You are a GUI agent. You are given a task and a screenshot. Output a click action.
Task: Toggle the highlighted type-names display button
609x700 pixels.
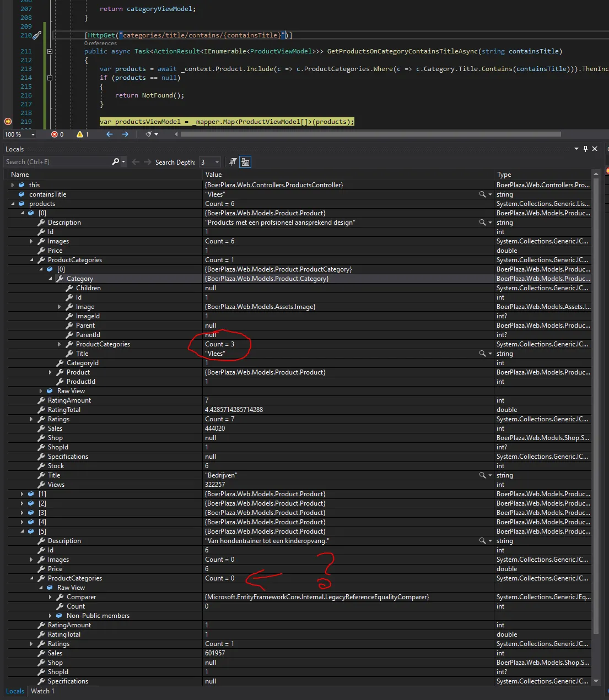point(245,162)
